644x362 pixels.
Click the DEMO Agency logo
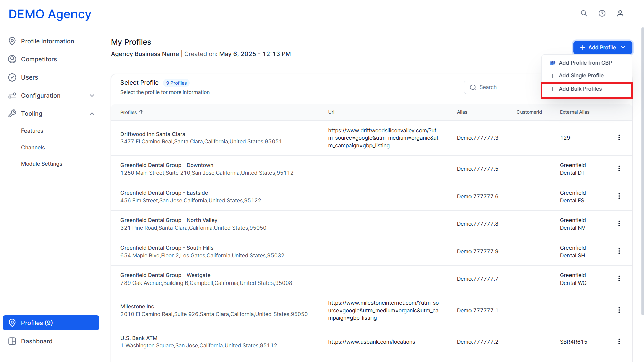(x=50, y=14)
